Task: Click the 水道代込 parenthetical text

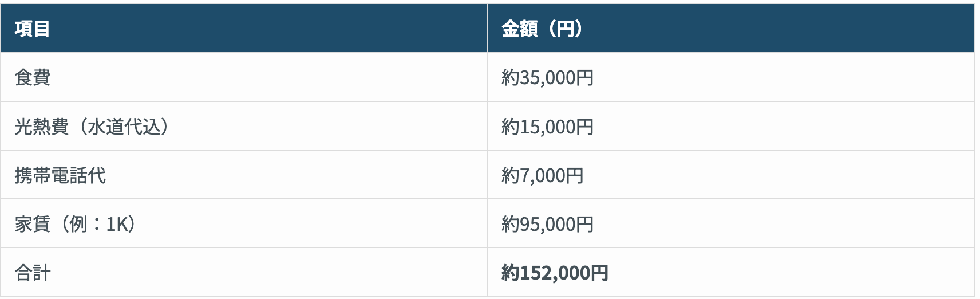Action: 124,127
